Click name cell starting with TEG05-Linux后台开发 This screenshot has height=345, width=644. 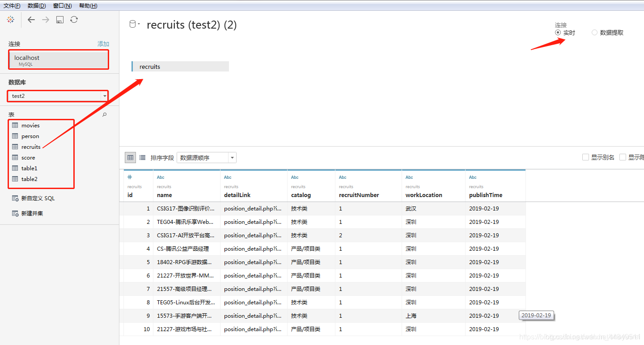tap(186, 303)
